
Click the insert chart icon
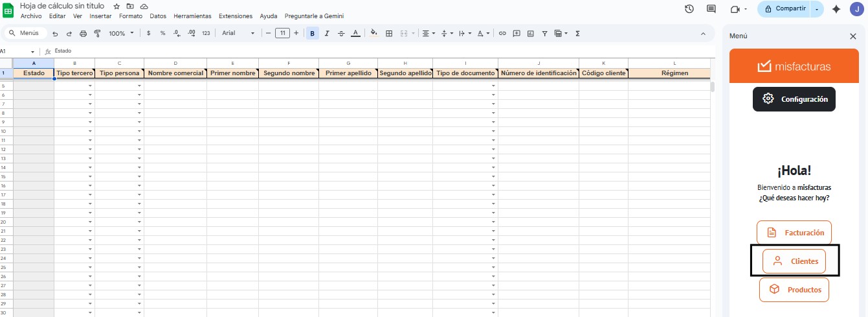(530, 33)
